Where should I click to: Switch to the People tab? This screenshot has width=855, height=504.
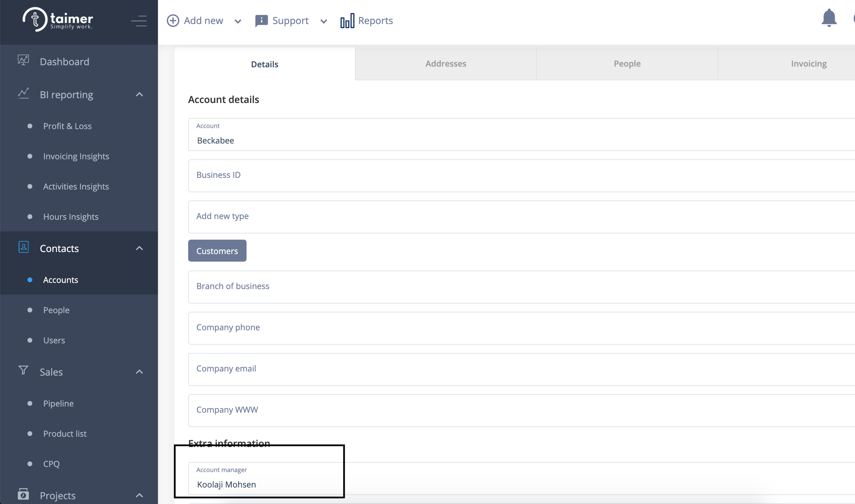(627, 64)
